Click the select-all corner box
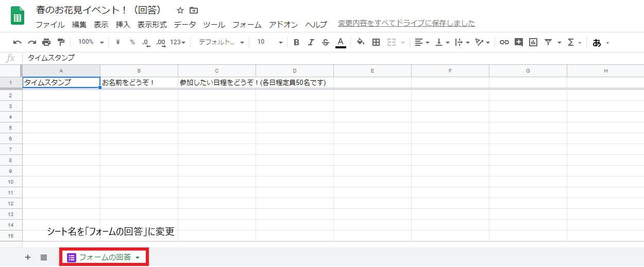 [11, 70]
